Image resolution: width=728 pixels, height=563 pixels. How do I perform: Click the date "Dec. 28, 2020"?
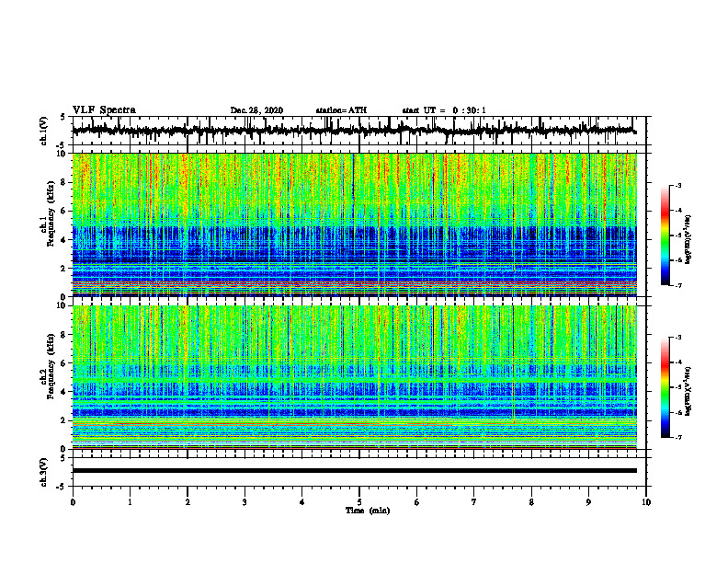pos(256,110)
